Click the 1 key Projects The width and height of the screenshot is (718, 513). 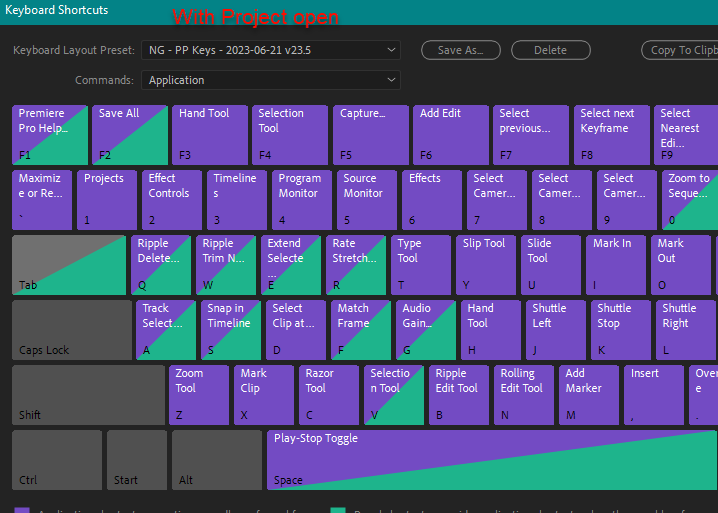(107, 200)
